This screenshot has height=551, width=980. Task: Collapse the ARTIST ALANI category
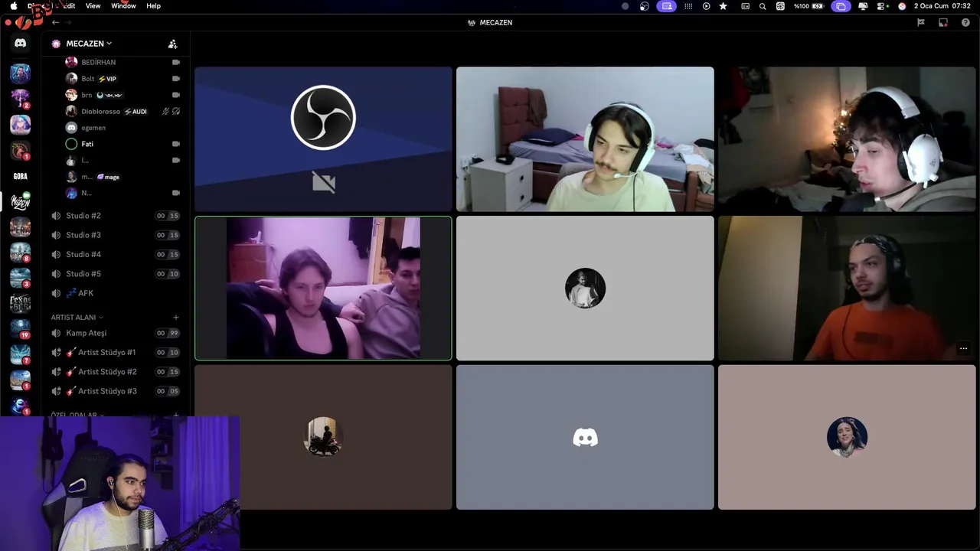click(x=77, y=317)
